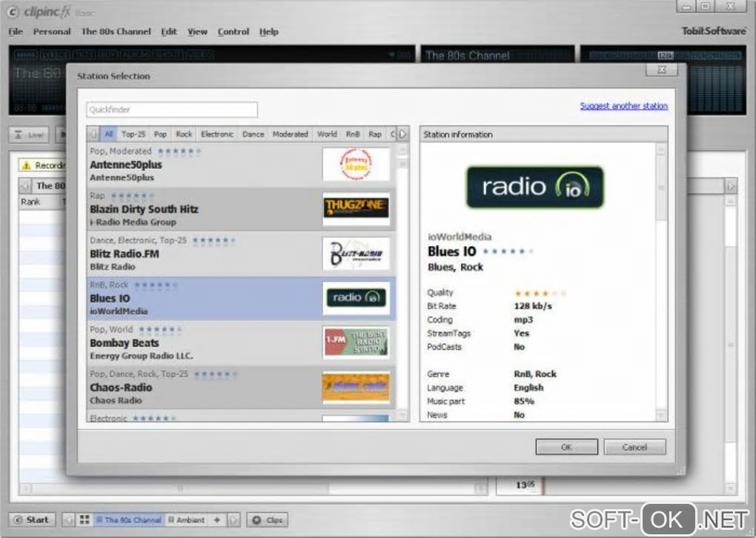Switch to The 80s Channel bottom tab
The image size is (756, 538).
[x=128, y=519]
